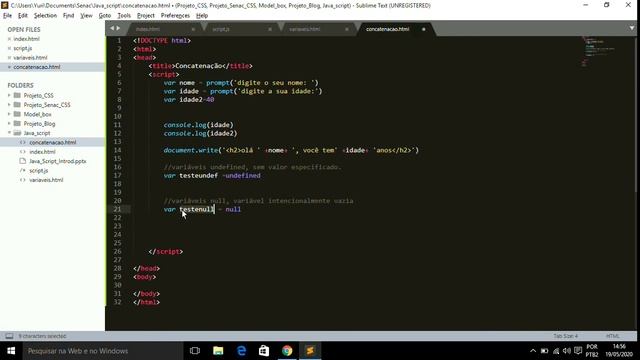This screenshot has height=360, width=640.
Task: Open Task View on taskbar
Action: (195, 351)
